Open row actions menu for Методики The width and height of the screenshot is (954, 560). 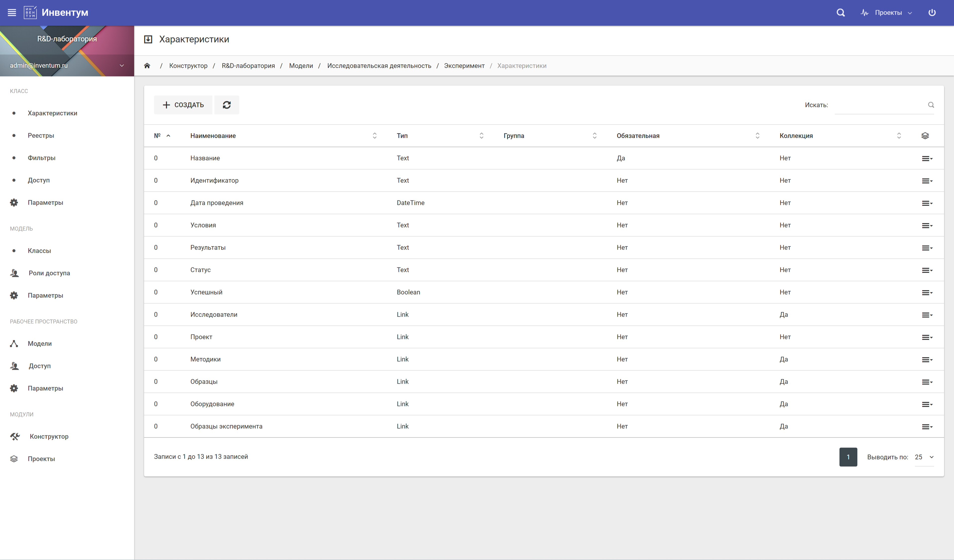pyautogui.click(x=927, y=359)
